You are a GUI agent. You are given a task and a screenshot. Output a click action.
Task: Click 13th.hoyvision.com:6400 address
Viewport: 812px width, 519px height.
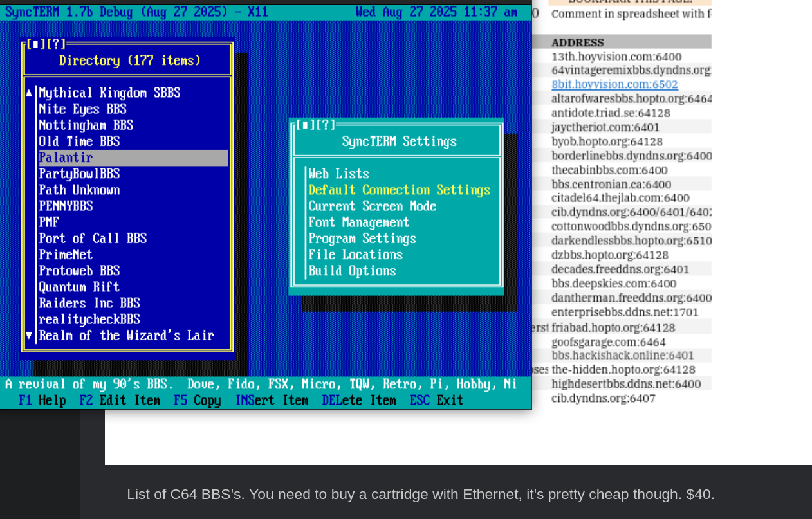click(616, 57)
